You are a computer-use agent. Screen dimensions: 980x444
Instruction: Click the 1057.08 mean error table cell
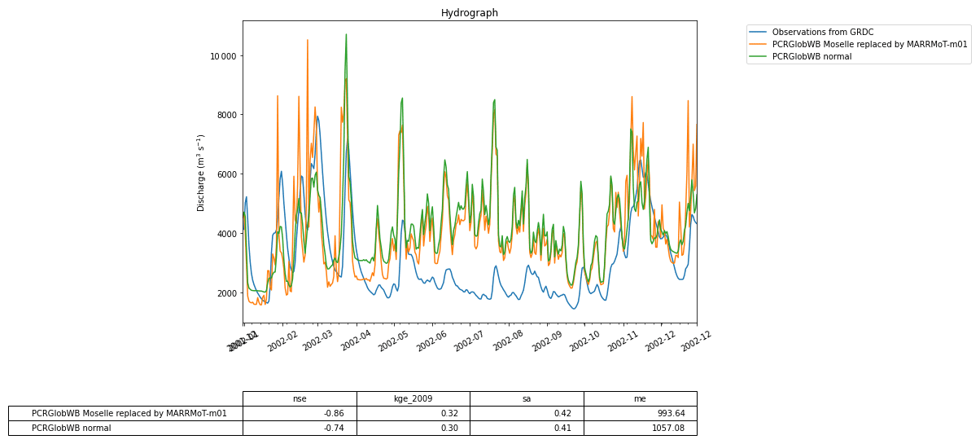(x=670, y=428)
